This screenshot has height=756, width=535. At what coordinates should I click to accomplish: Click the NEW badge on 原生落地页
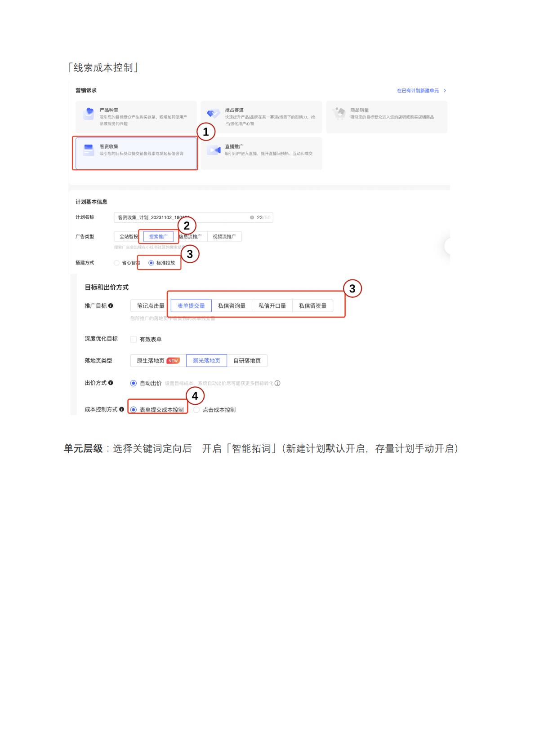173,361
